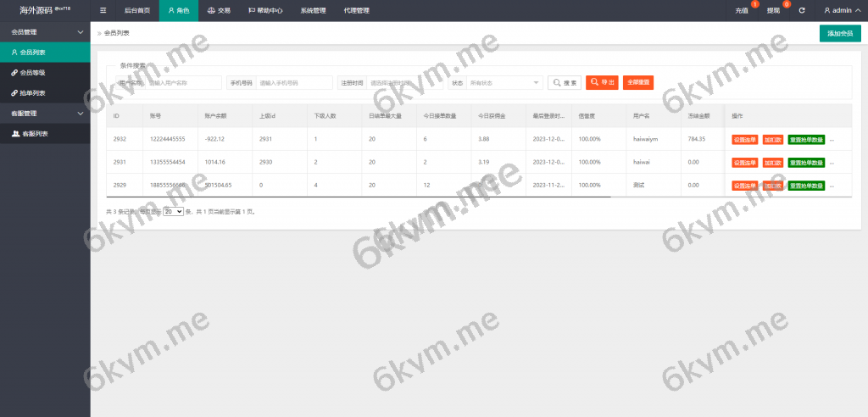Open the 充值 recharge notifications
The height and width of the screenshot is (417, 868).
(742, 10)
